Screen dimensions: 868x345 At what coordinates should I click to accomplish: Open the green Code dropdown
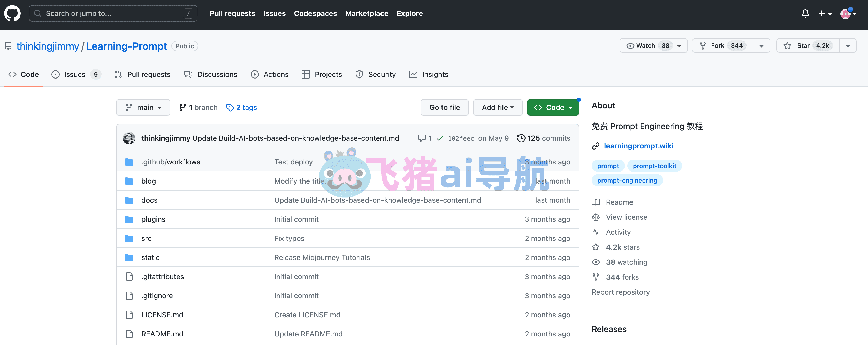pyautogui.click(x=553, y=107)
